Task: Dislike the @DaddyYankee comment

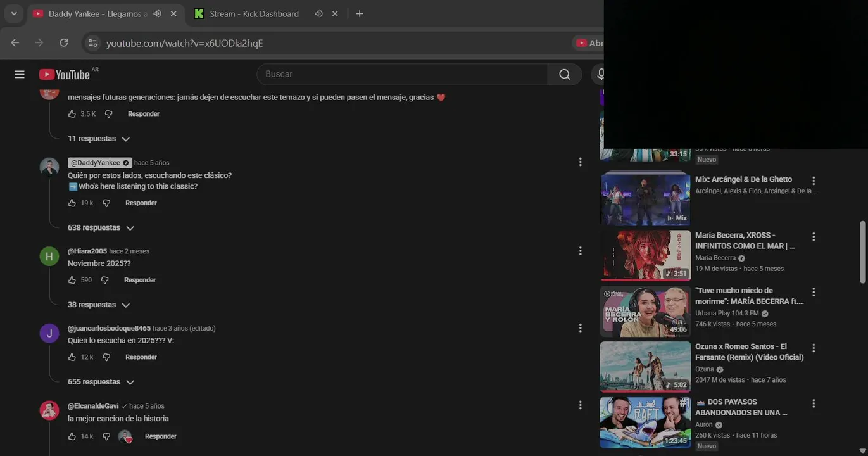Action: pyautogui.click(x=106, y=203)
